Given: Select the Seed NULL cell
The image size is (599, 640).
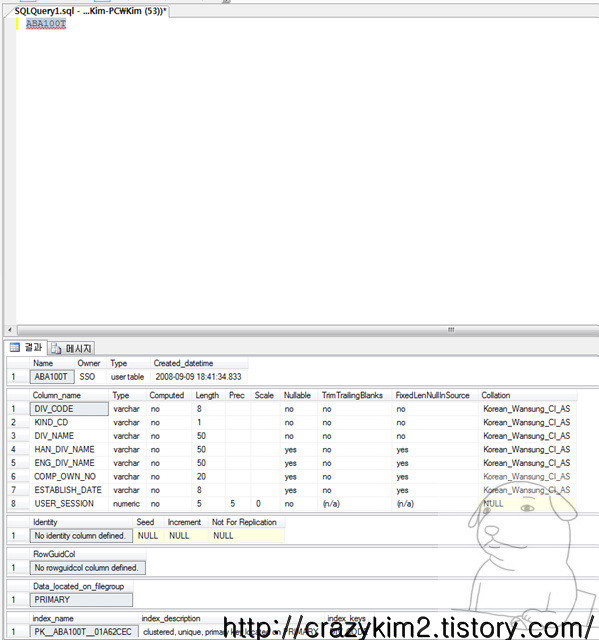Looking at the screenshot, I should (149, 536).
